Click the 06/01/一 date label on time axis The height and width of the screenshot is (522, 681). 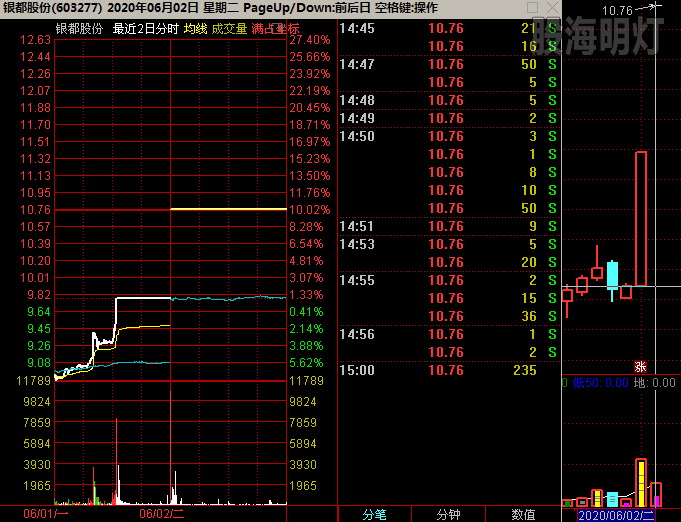tap(46, 514)
